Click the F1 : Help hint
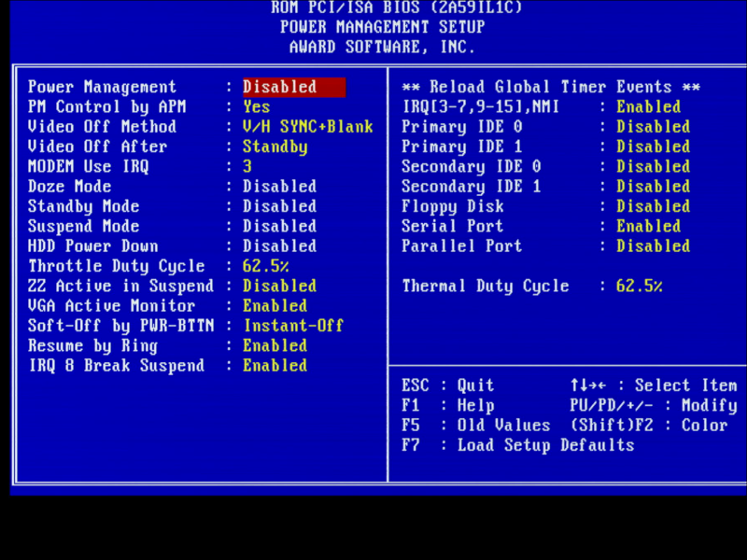Viewport: 747px width, 560px height. coord(448,406)
